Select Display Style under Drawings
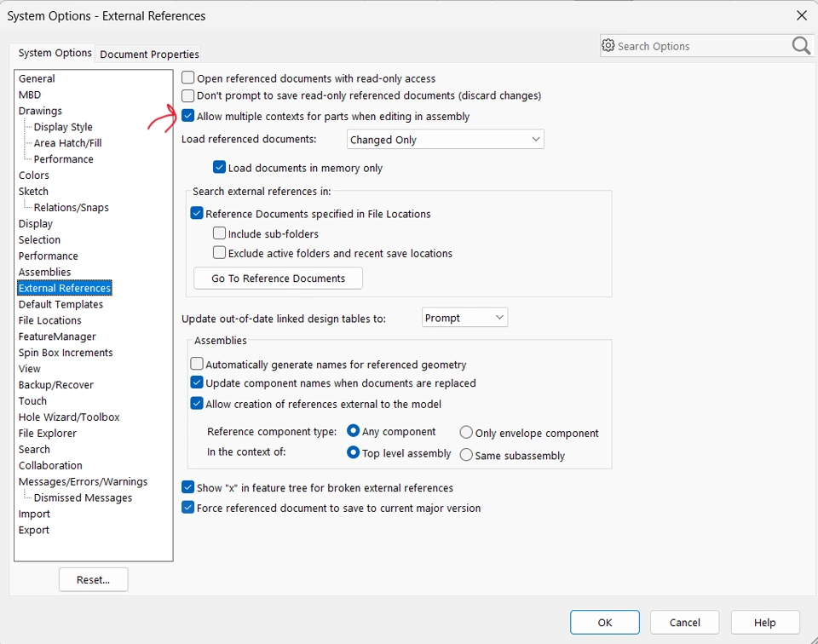 pyautogui.click(x=63, y=127)
